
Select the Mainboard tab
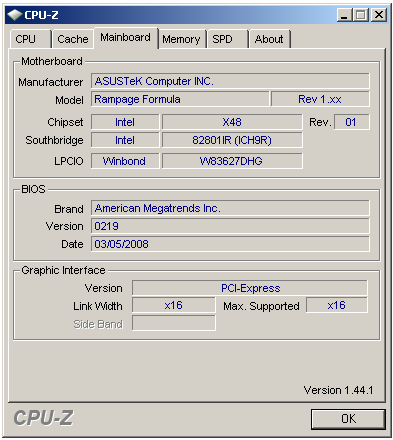tap(126, 38)
